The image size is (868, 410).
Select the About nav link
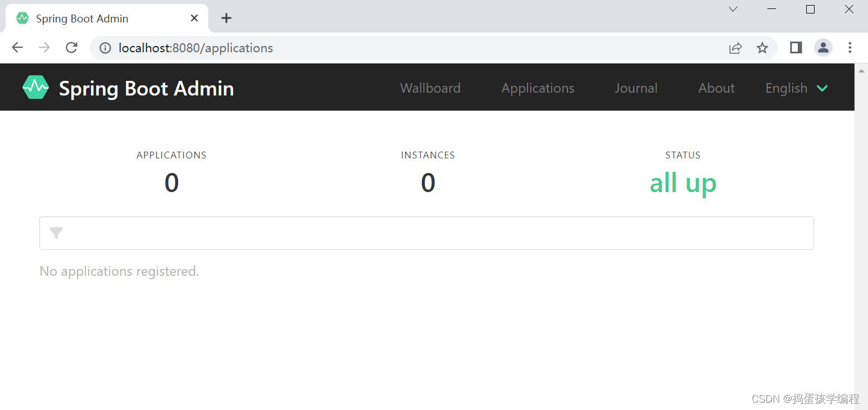(x=716, y=88)
